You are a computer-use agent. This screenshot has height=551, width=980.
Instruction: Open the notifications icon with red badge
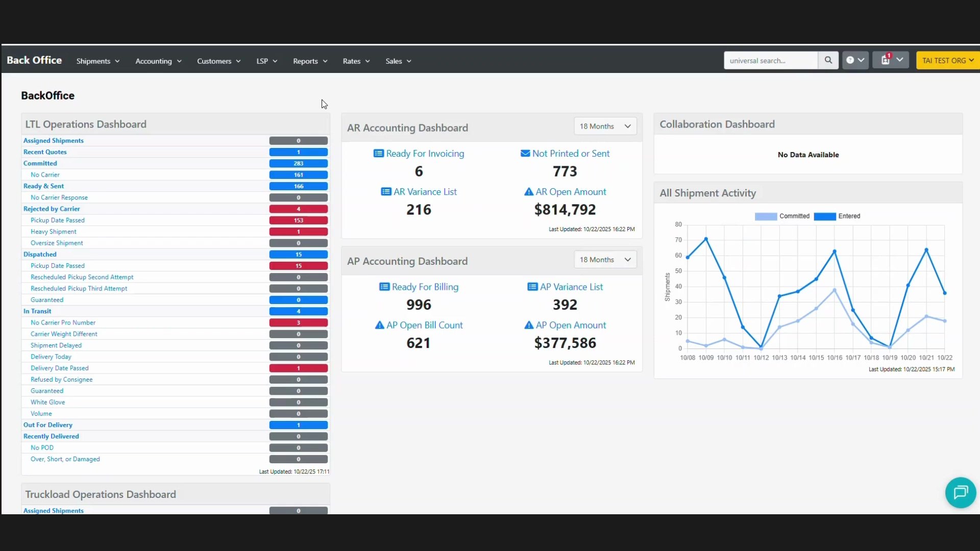890,60
